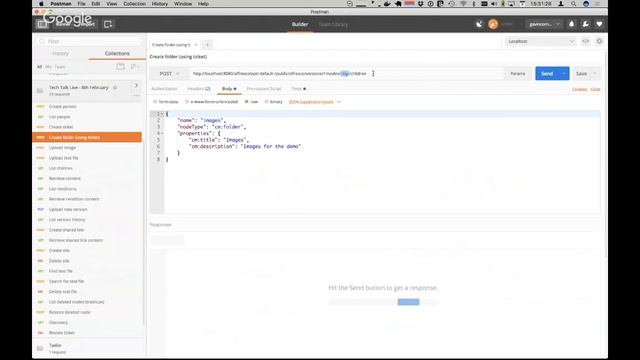Open the POST method dropdown
Screen dimensions: 640x360
pyautogui.click(x=169, y=73)
